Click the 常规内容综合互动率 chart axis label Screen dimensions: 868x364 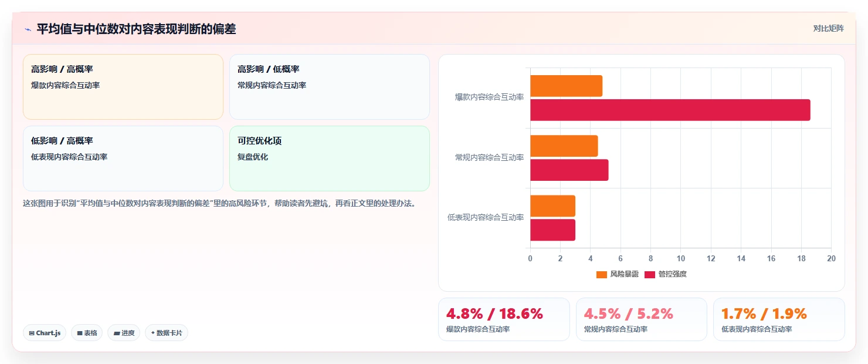(x=490, y=157)
